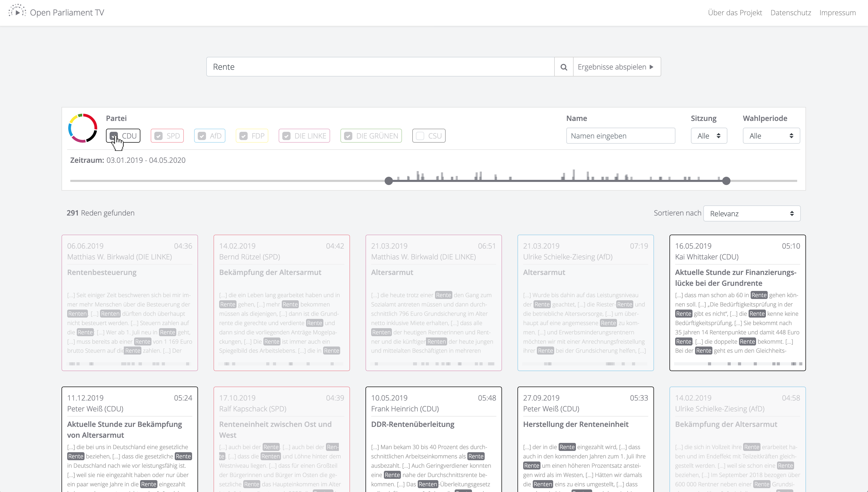This screenshot has height=492, width=868.
Task: Uncheck the CDU party checkbox
Action: coord(114,136)
